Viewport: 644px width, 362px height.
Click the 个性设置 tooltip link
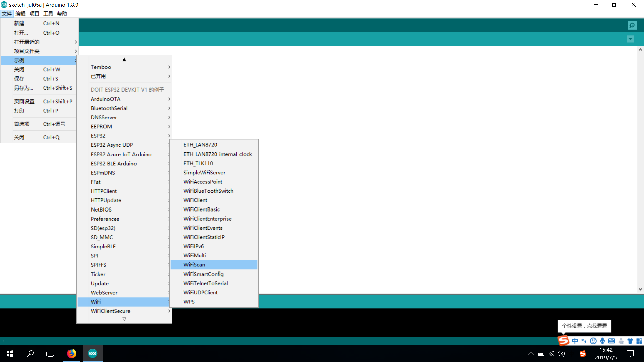point(584,326)
